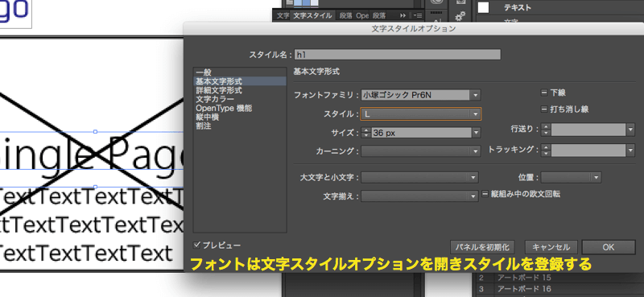
Task: Open the サイズ size dropdown arrow
Action: click(476, 133)
